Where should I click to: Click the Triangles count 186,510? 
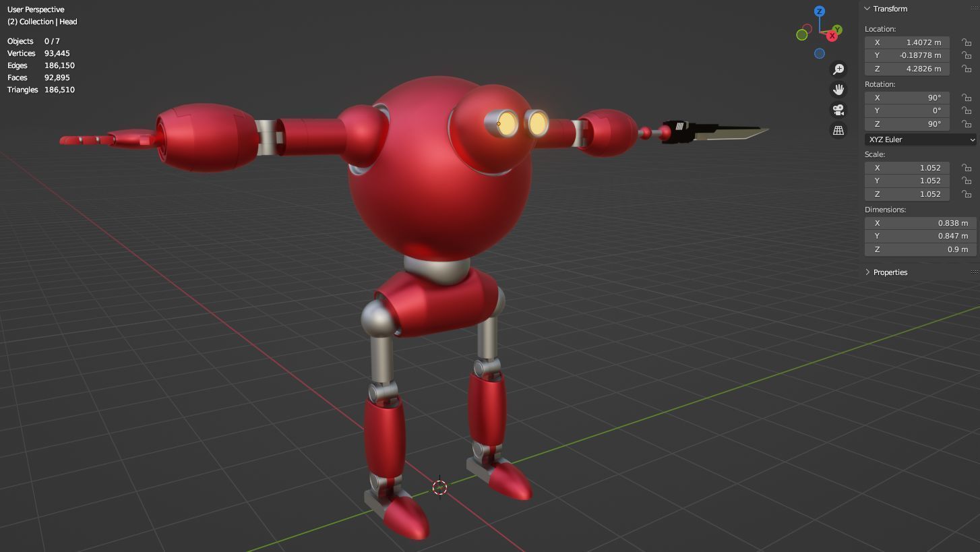click(x=59, y=90)
